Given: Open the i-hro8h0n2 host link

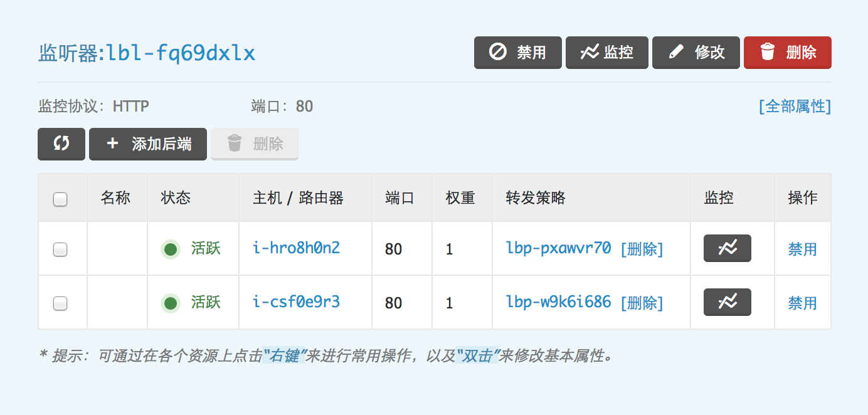Looking at the screenshot, I should (296, 248).
